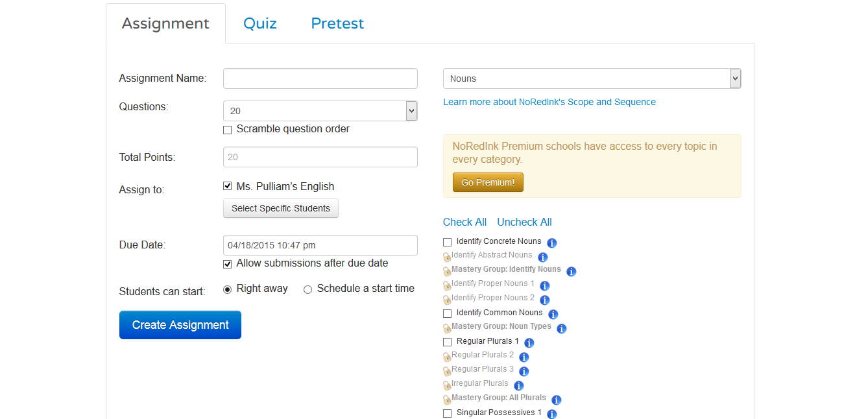Screen dimensions: 868x419
Task: Open info for Regular Plurals 1
Action: (529, 342)
